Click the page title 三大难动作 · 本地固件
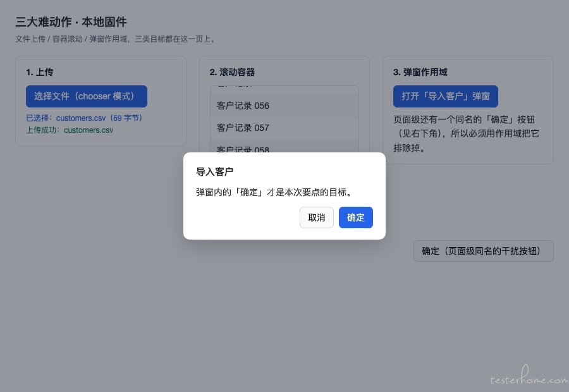Screen dimensions: 569x392 click(x=71, y=22)
